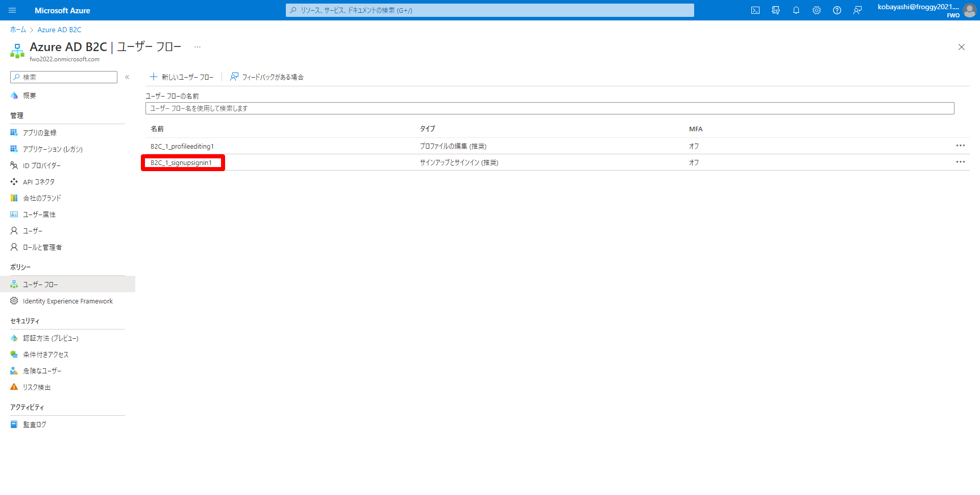Close the Azure AD B2C blade

(961, 47)
